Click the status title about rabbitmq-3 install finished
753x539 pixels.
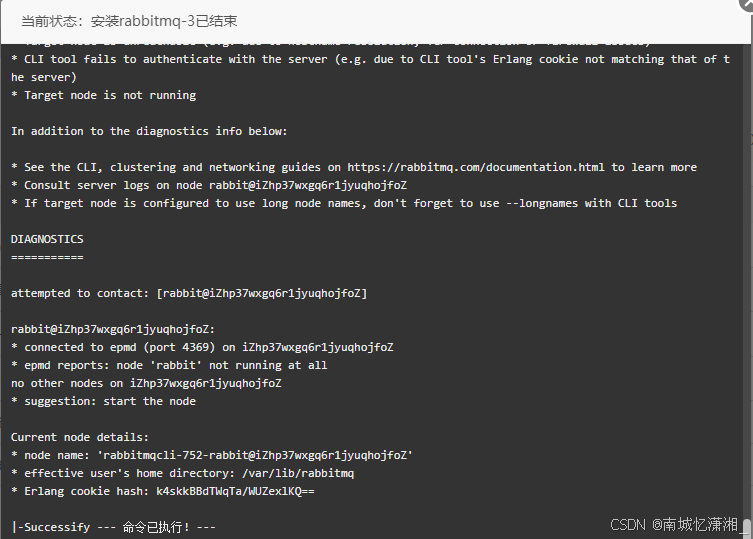coord(129,21)
